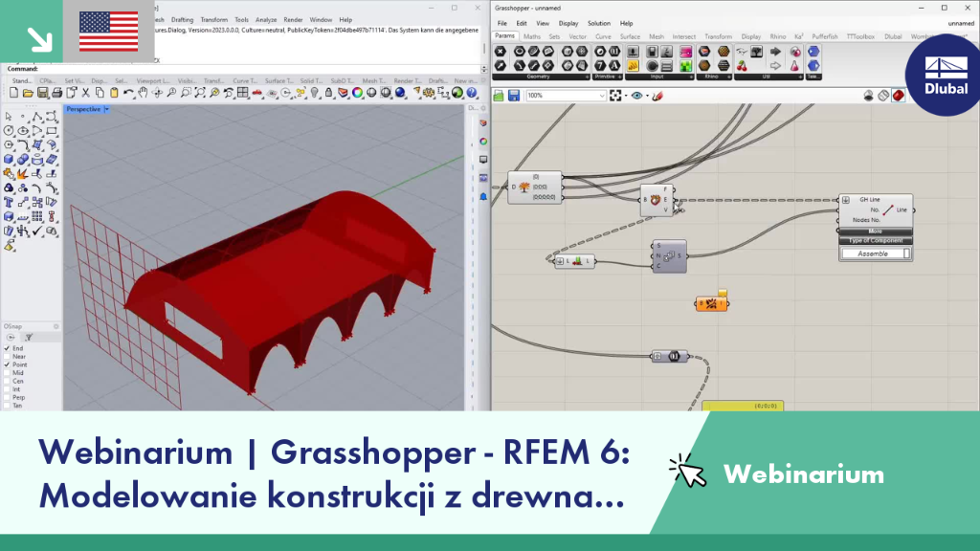Image resolution: width=980 pixels, height=551 pixels.
Task: Open the Solution menu in Grasshopper
Action: point(598,23)
